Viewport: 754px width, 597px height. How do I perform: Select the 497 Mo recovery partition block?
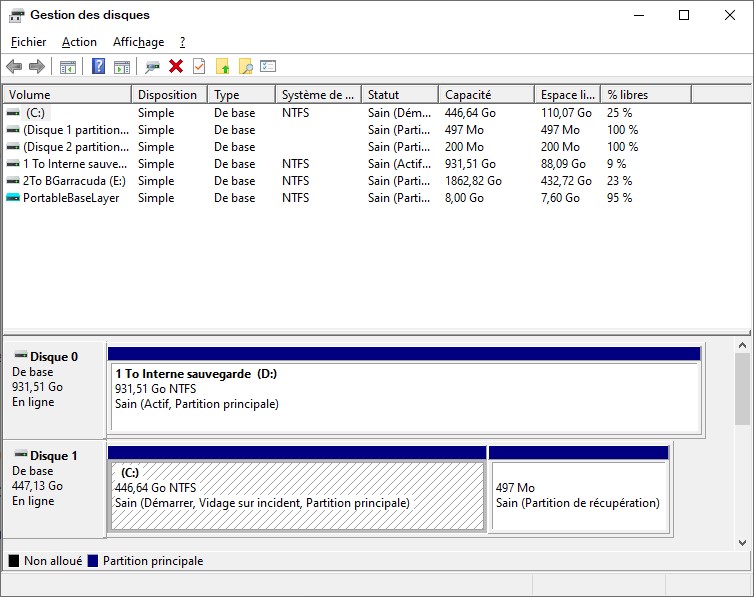(x=578, y=495)
